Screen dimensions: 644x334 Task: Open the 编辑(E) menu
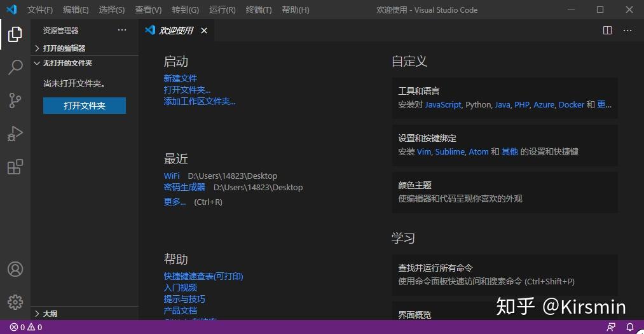76,10
